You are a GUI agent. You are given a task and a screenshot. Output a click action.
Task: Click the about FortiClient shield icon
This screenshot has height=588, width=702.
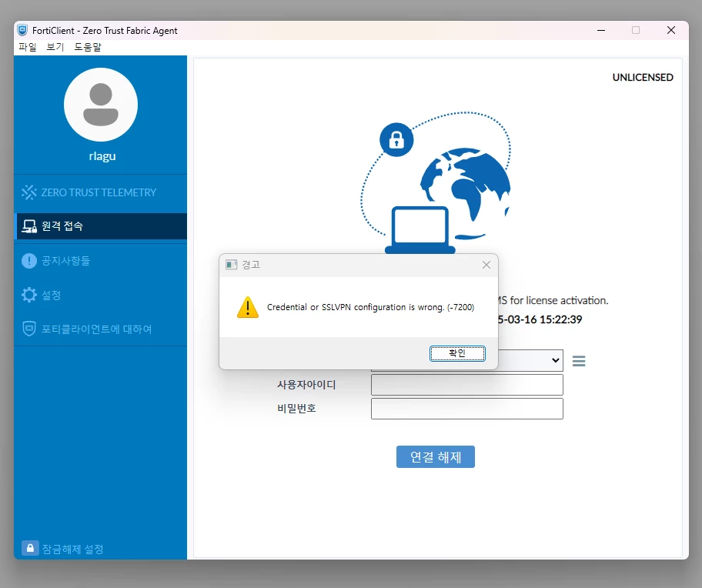29,329
